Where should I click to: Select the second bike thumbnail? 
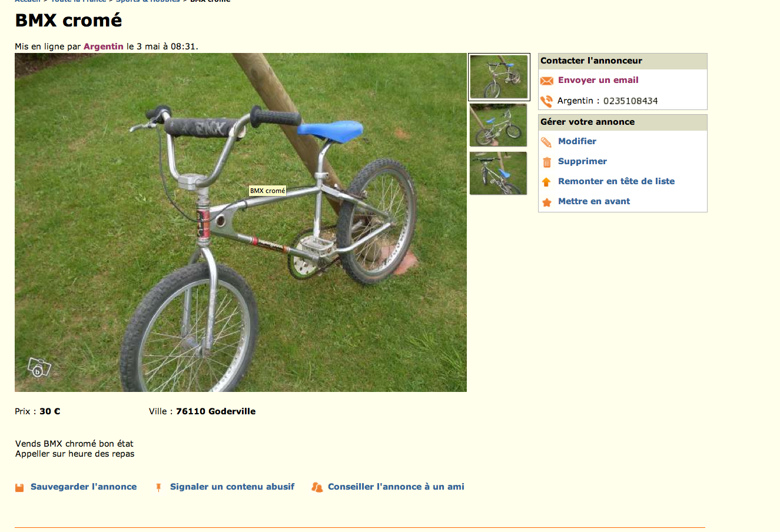[498, 125]
